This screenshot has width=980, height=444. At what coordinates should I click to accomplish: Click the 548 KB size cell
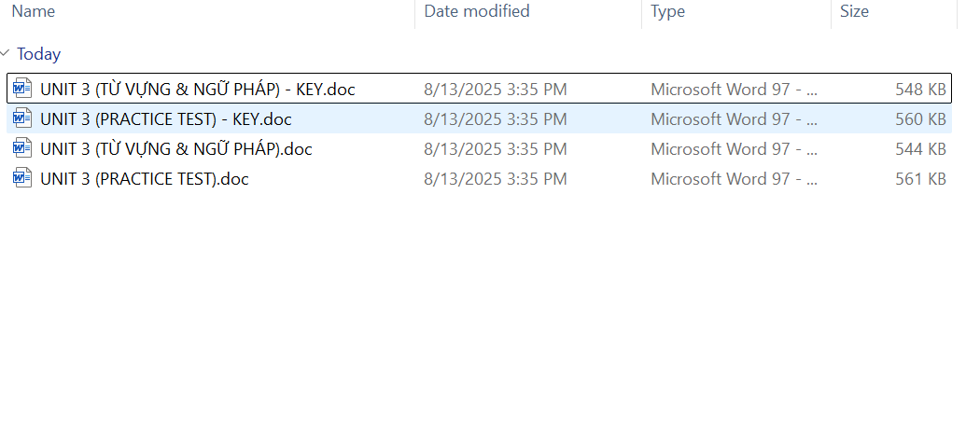(920, 90)
